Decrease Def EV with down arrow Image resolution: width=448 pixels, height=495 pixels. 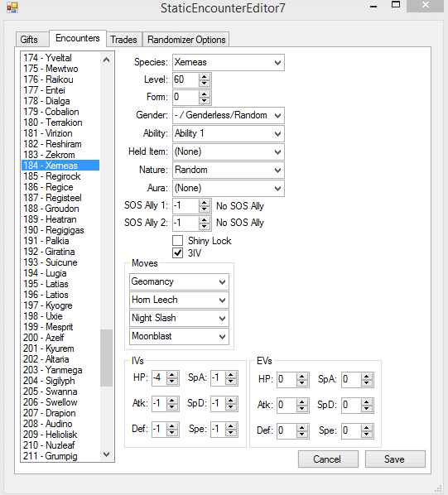pos(302,435)
